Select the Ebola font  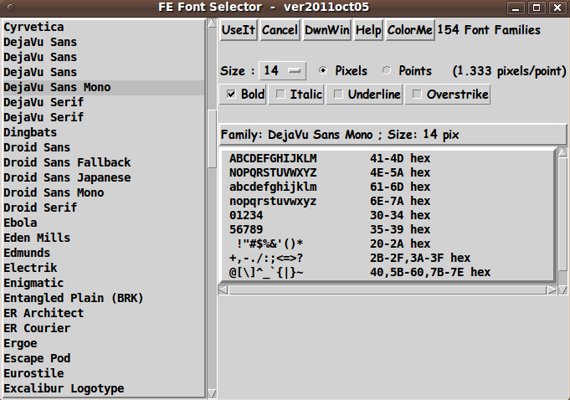pos(103,223)
